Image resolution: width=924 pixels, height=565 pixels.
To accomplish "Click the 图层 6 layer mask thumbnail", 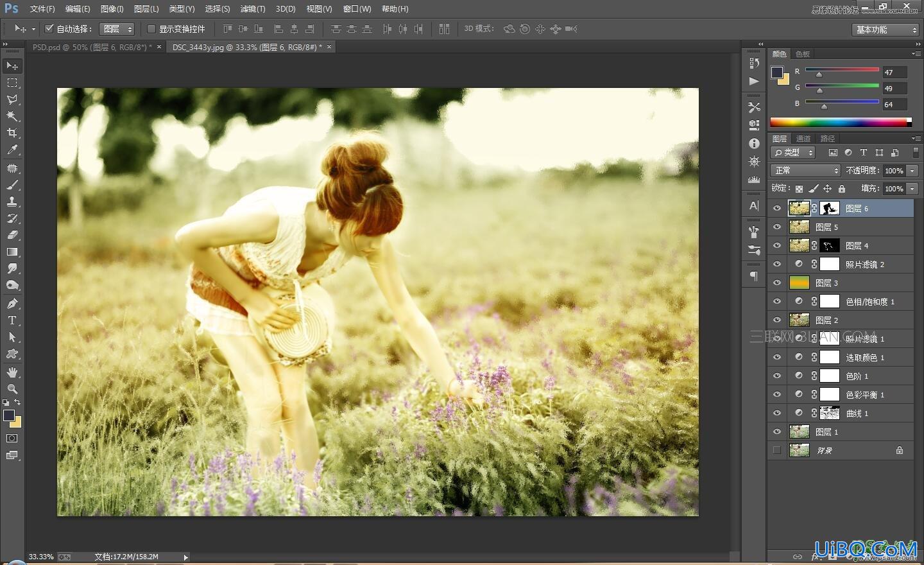I will [830, 208].
